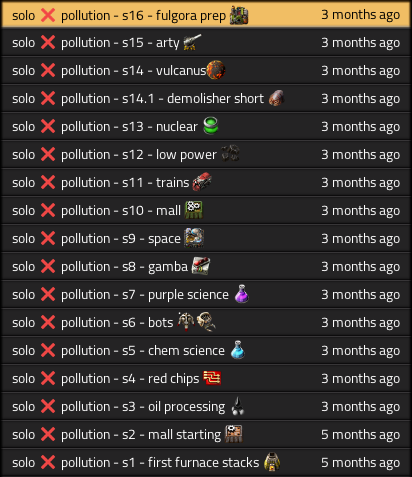This screenshot has width=412, height=477.
Task: Choose the s8 gamba save
Action: [x=206, y=266]
